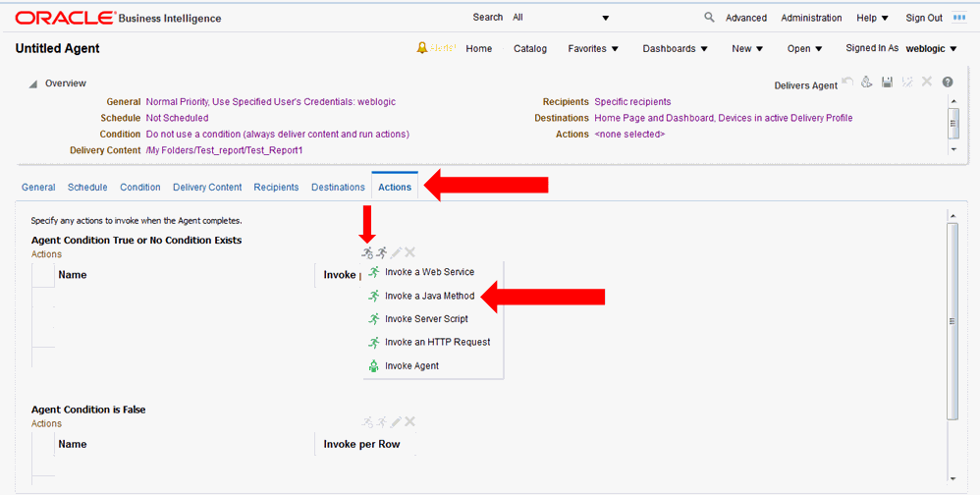Image resolution: width=980 pixels, height=495 pixels.
Task: Click the none selected actions link
Action: [x=629, y=135]
